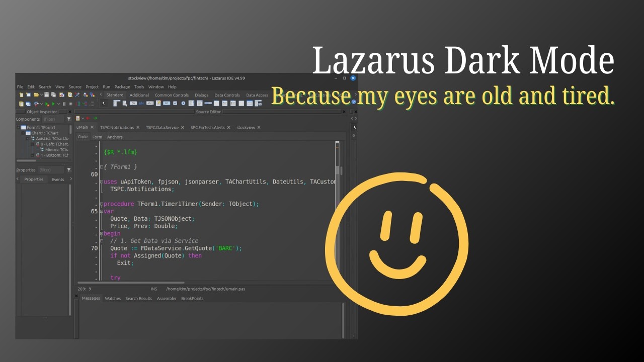Fold the 'procedure TForm1.Timer1Timer' code block

[101, 204]
